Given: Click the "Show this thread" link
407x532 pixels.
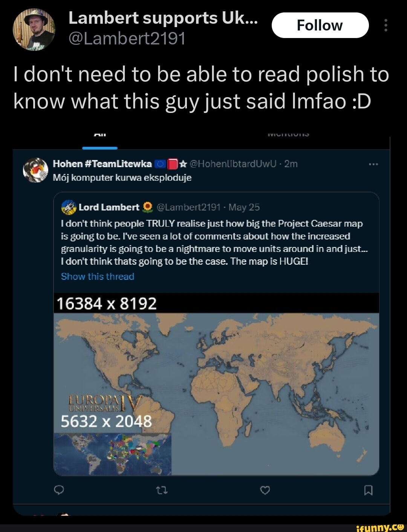Looking at the screenshot, I should click(98, 276).
